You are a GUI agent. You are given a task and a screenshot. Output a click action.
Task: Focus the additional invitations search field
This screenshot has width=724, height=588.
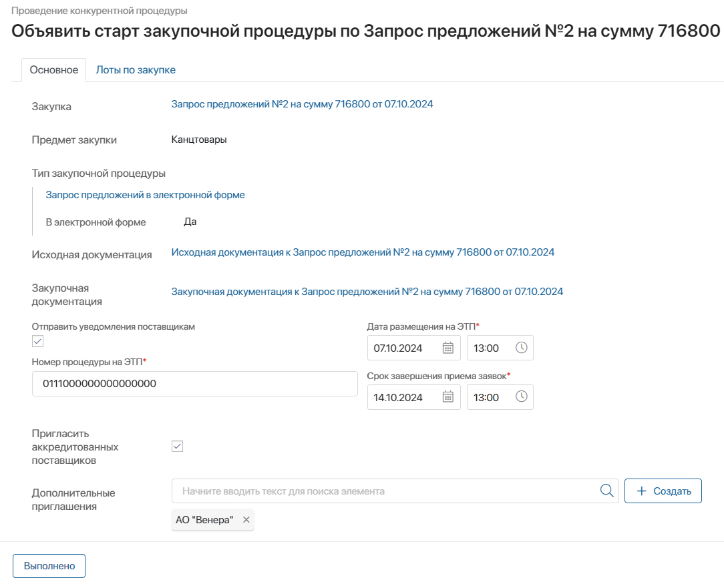point(384,491)
